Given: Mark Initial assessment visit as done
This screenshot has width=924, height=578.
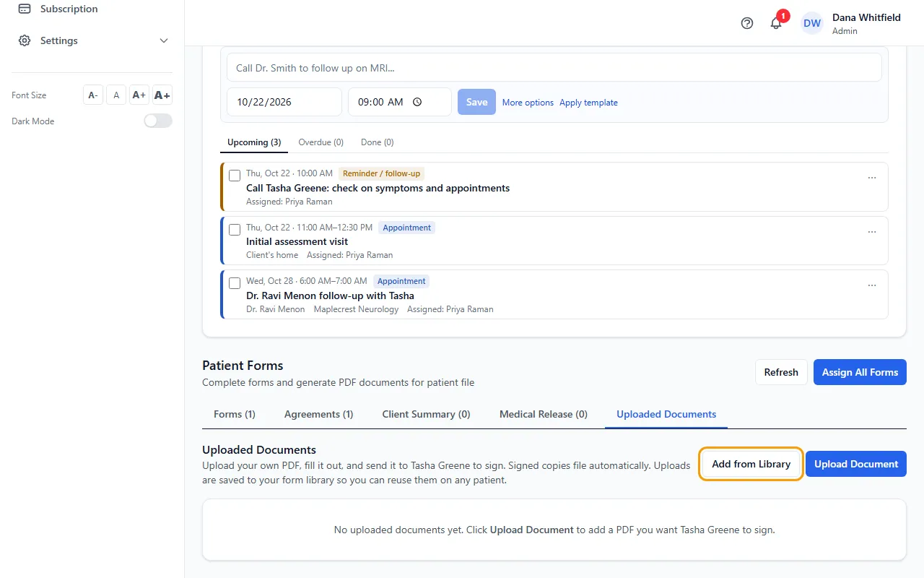Looking at the screenshot, I should click(235, 230).
